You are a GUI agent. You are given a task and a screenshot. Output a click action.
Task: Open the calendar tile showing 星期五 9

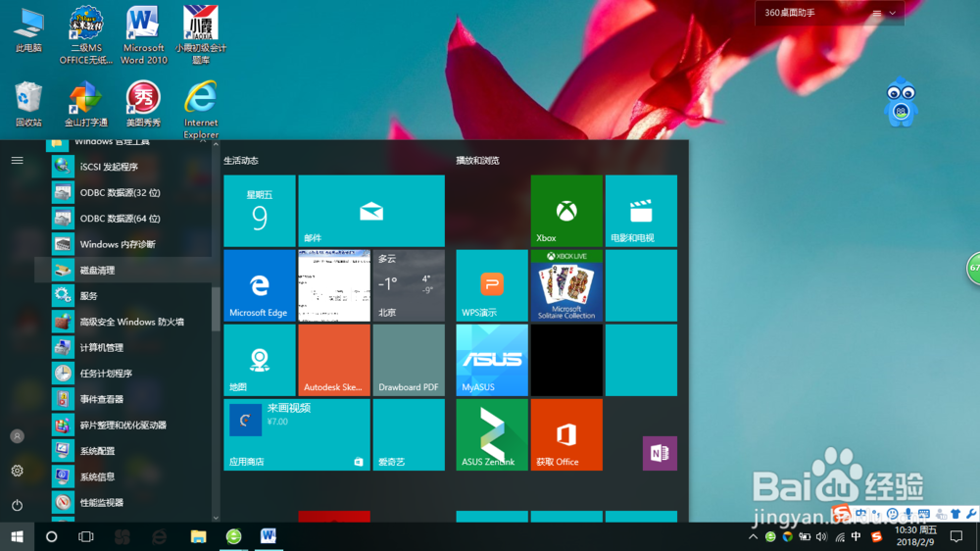point(260,211)
